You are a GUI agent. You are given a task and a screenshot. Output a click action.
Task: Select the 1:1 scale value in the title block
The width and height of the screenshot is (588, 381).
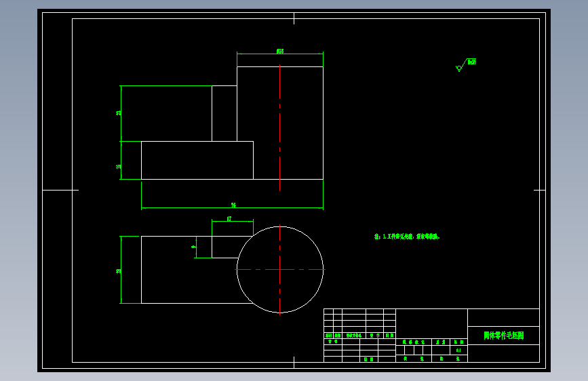(458, 350)
